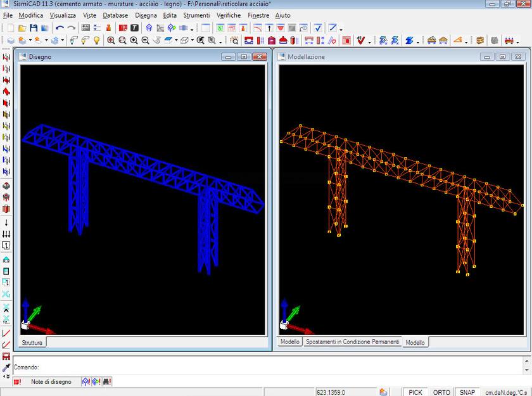Expand dropdown arrow beside the blue line tool
Image resolution: width=532 pixels, height=396 pixels.
coord(341,29)
